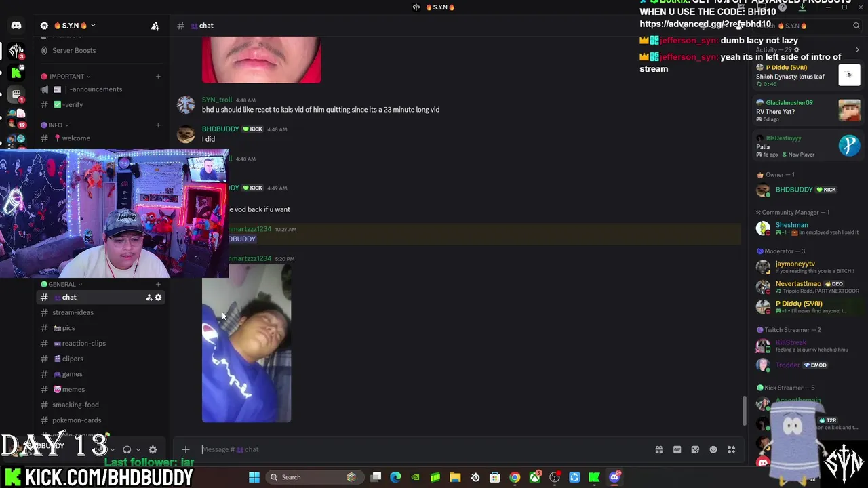The height and width of the screenshot is (488, 868).
Task: Add channel to INFO category
Action: point(158,125)
